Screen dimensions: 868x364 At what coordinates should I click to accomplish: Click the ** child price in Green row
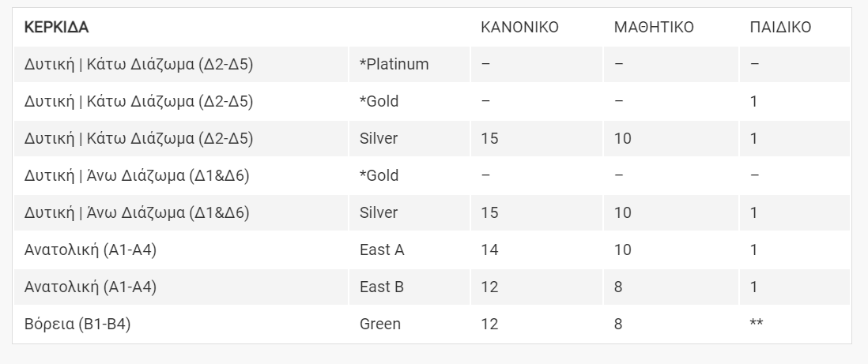coord(757,324)
